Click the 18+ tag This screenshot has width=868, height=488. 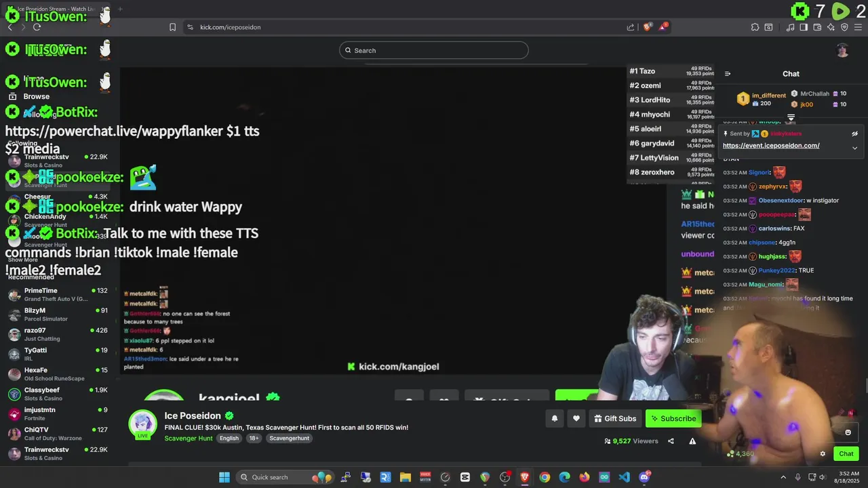click(x=254, y=439)
